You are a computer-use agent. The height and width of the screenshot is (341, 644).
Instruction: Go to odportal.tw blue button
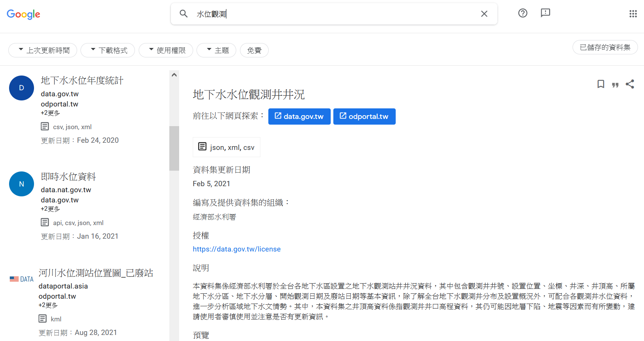pyautogui.click(x=364, y=116)
